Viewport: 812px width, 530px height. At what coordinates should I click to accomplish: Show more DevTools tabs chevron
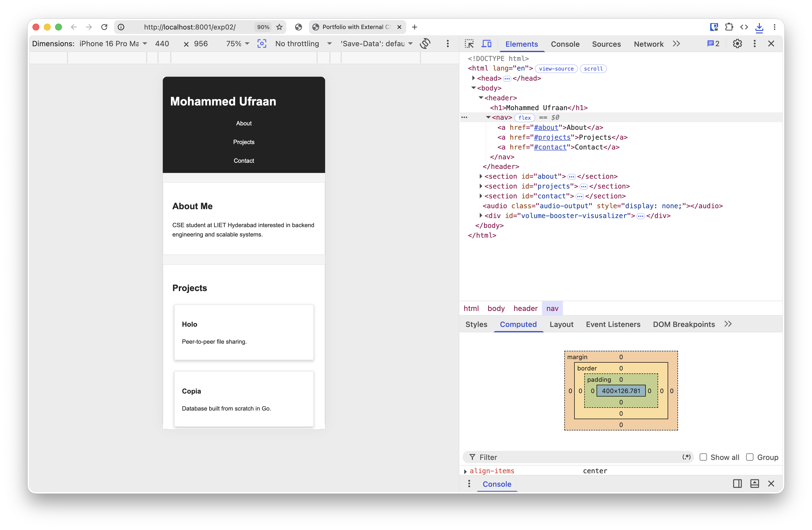[677, 44]
